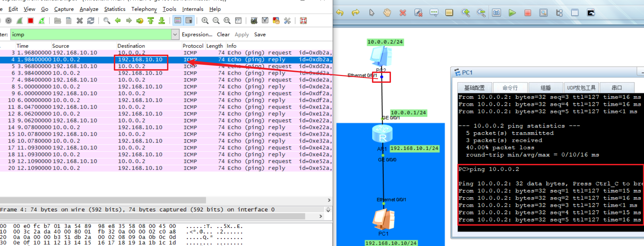Sort packets by the Time column
The height and width of the screenshot is (246, 644).
[33, 46]
